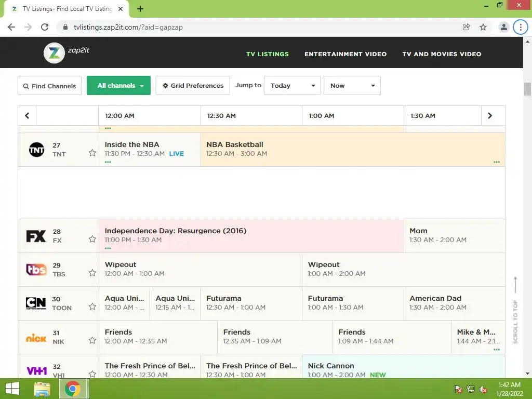Screen dimensions: 532x399
Task: Open Wipeout 1:00 AM listing
Action: 403,270
